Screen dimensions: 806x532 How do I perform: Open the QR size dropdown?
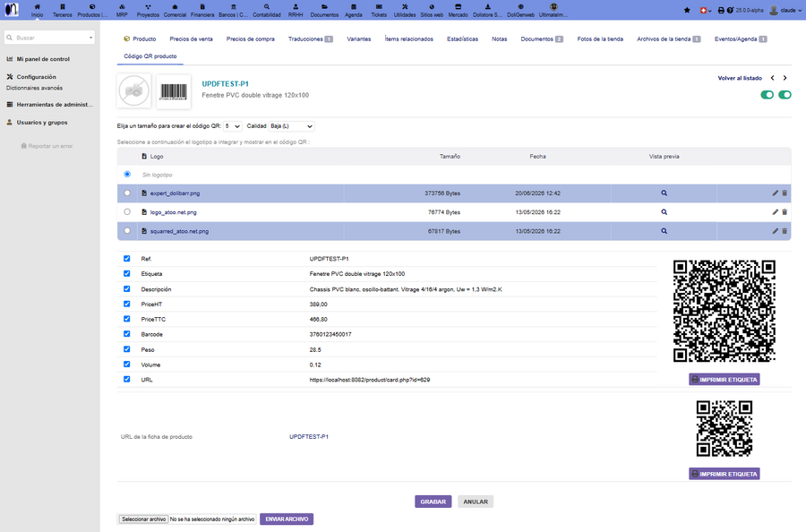coord(233,126)
